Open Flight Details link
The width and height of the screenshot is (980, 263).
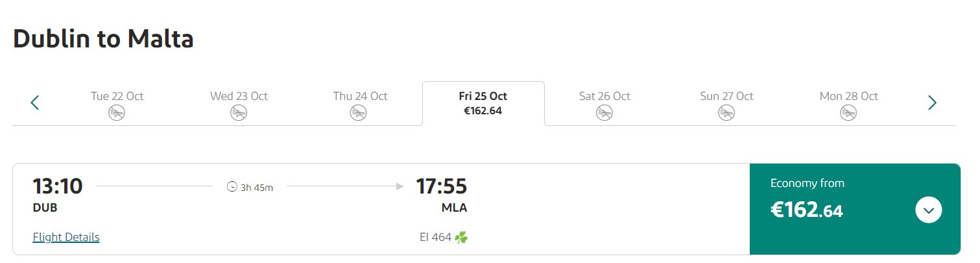pyautogui.click(x=66, y=237)
